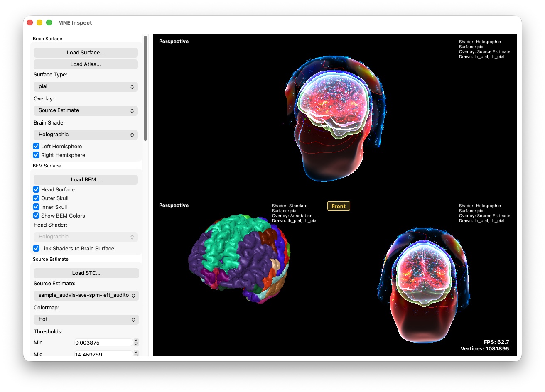Screen dimensions: 545x392
Task: Disable the Left Hemisphere checkbox
Action: pos(36,146)
